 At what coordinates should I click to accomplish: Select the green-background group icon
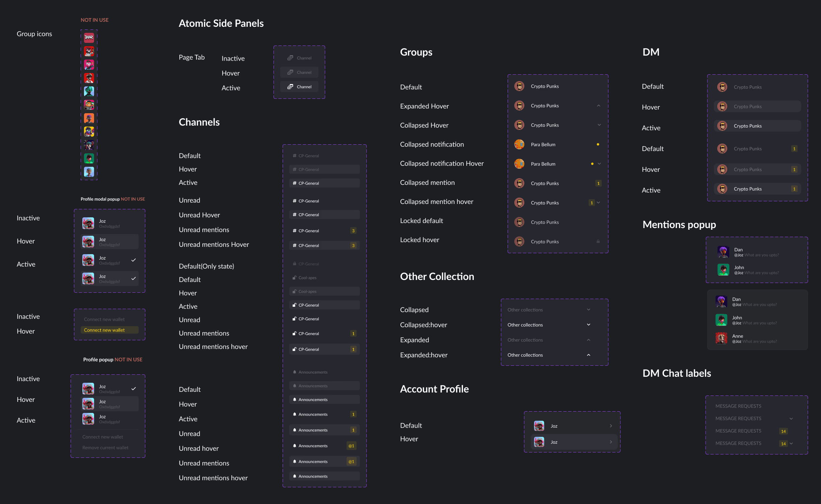tap(89, 158)
